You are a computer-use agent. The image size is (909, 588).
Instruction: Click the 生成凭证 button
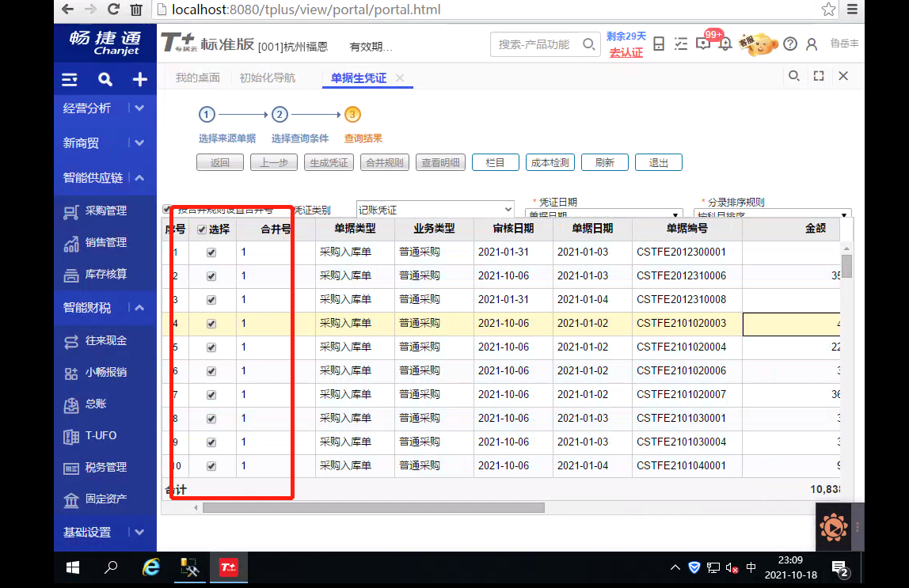click(329, 163)
